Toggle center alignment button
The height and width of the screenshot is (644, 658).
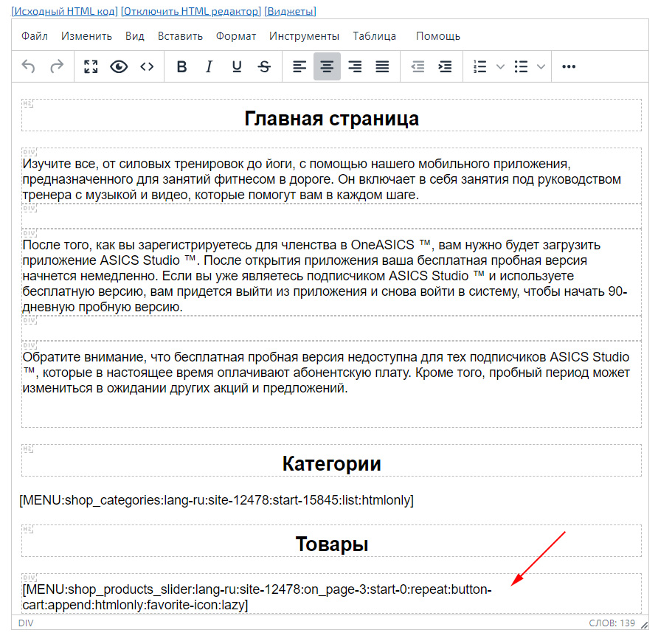(327, 67)
